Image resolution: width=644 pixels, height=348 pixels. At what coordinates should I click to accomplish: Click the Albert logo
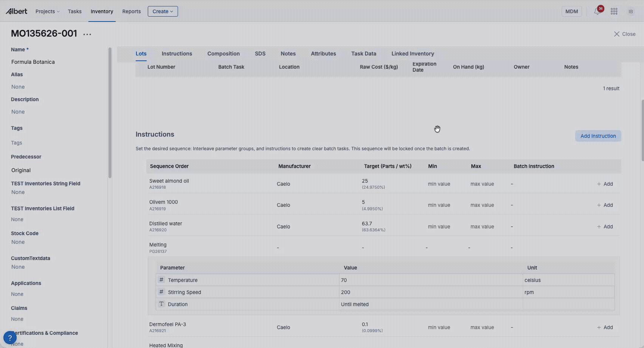pos(17,11)
